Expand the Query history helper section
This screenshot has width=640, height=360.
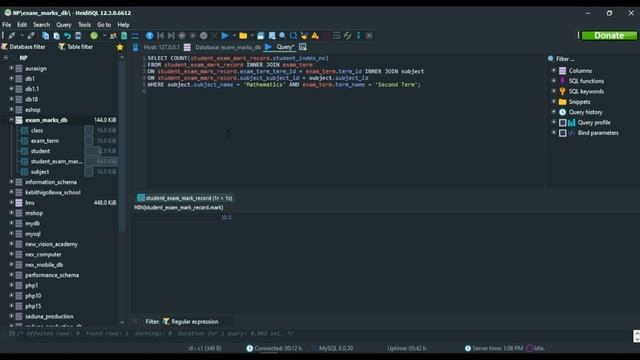(554, 112)
